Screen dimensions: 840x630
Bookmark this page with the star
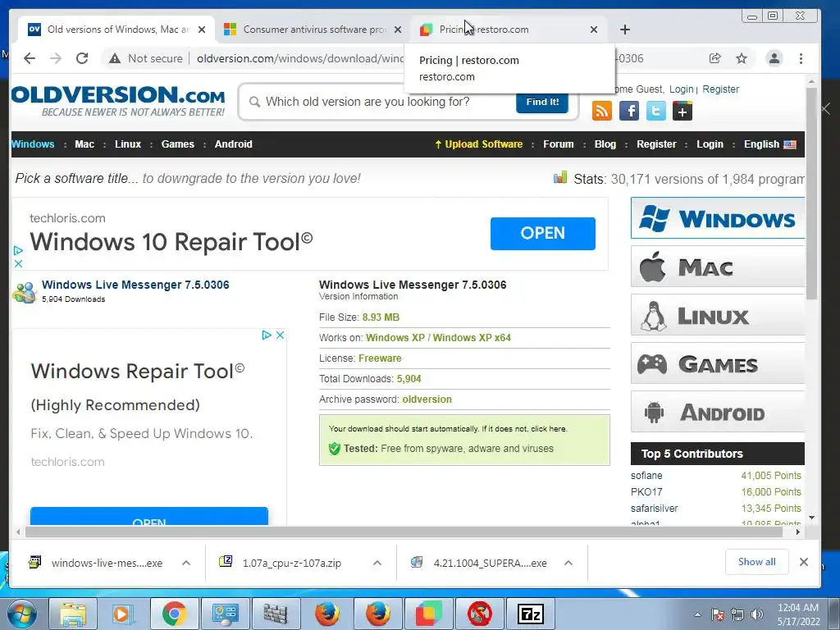pyautogui.click(x=742, y=58)
